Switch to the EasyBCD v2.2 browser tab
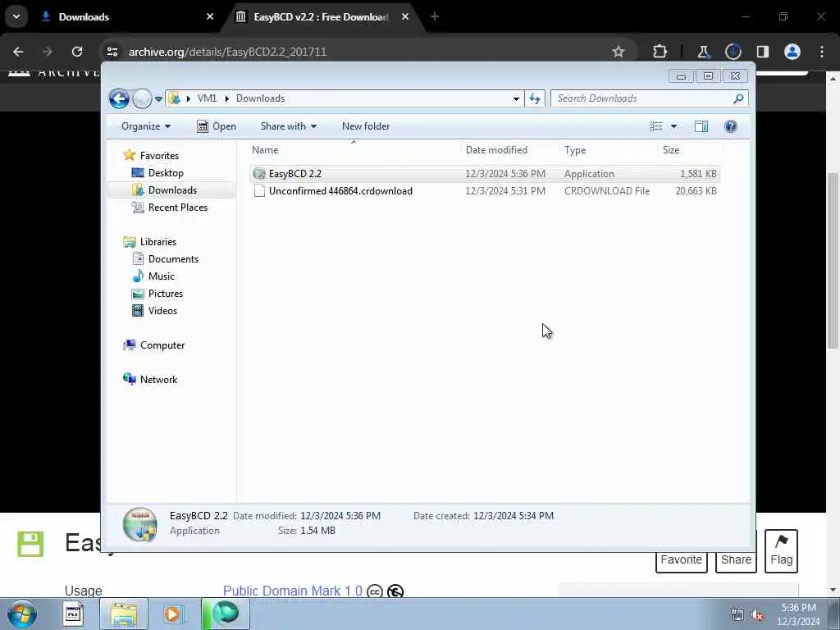This screenshot has height=630, width=840. [x=321, y=16]
